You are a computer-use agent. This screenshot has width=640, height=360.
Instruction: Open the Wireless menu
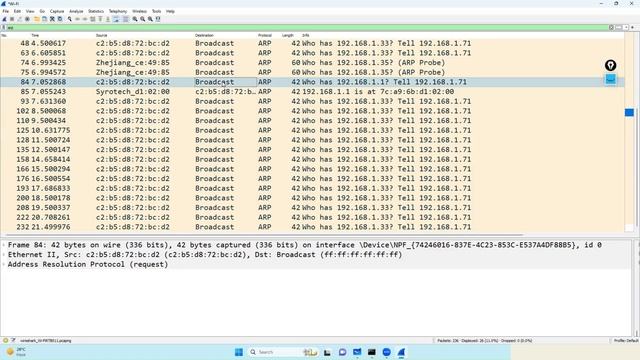(139, 11)
